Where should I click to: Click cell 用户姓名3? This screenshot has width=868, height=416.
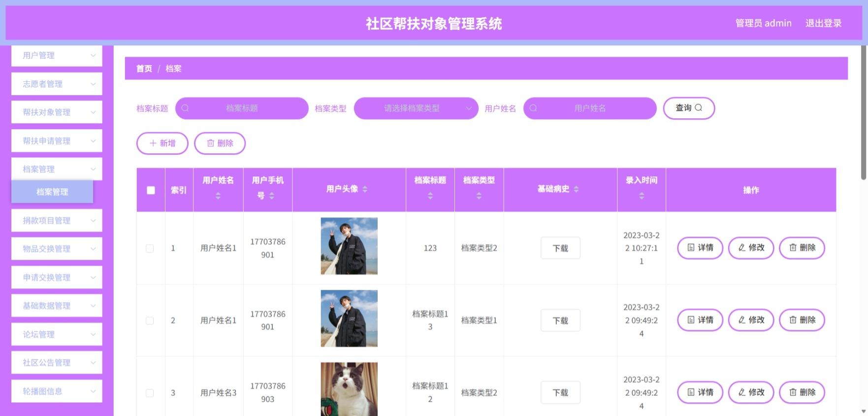point(218,393)
